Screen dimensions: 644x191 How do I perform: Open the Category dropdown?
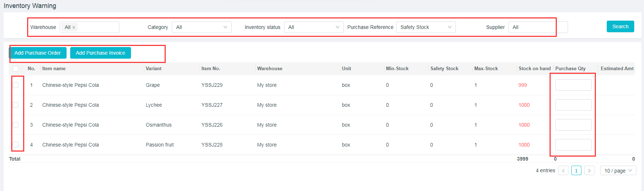click(201, 27)
